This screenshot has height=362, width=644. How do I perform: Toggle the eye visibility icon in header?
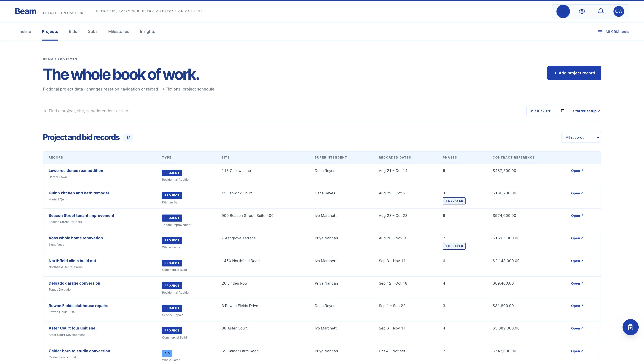(x=582, y=11)
